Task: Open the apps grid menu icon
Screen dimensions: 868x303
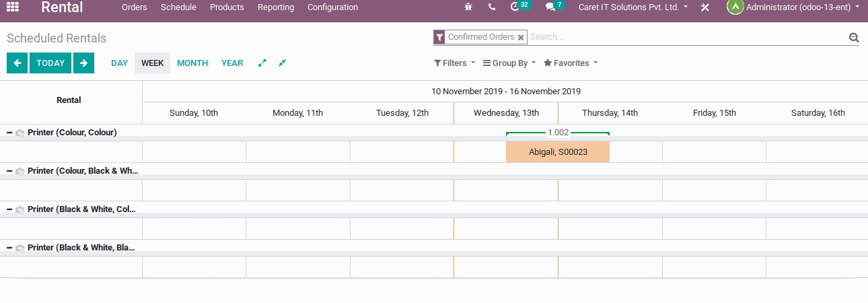Action: [x=13, y=7]
